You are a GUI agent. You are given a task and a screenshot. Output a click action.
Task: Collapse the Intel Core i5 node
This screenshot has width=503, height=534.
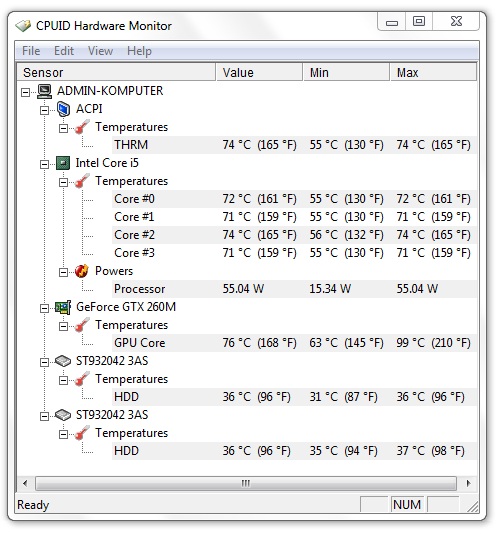(44, 164)
